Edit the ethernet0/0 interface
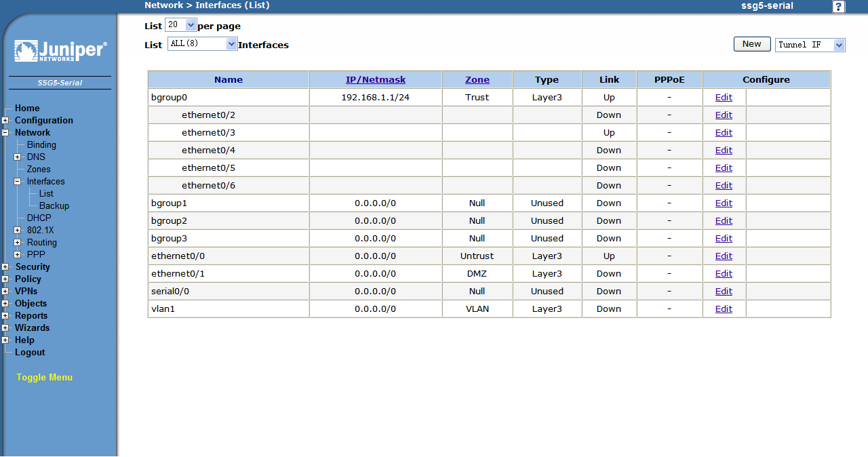Viewport: 868px width, 457px height. click(x=724, y=256)
